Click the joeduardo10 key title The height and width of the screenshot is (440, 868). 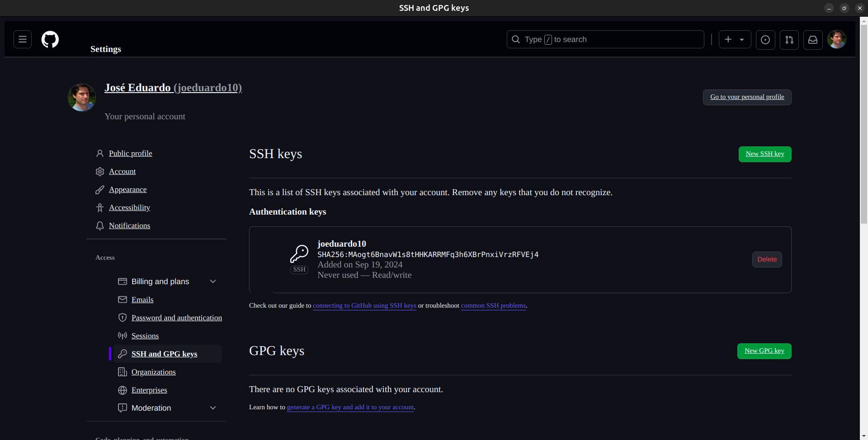pos(342,244)
